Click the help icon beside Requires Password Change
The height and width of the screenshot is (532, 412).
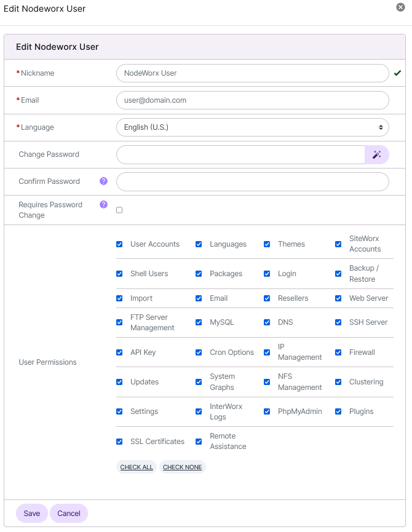coord(103,204)
